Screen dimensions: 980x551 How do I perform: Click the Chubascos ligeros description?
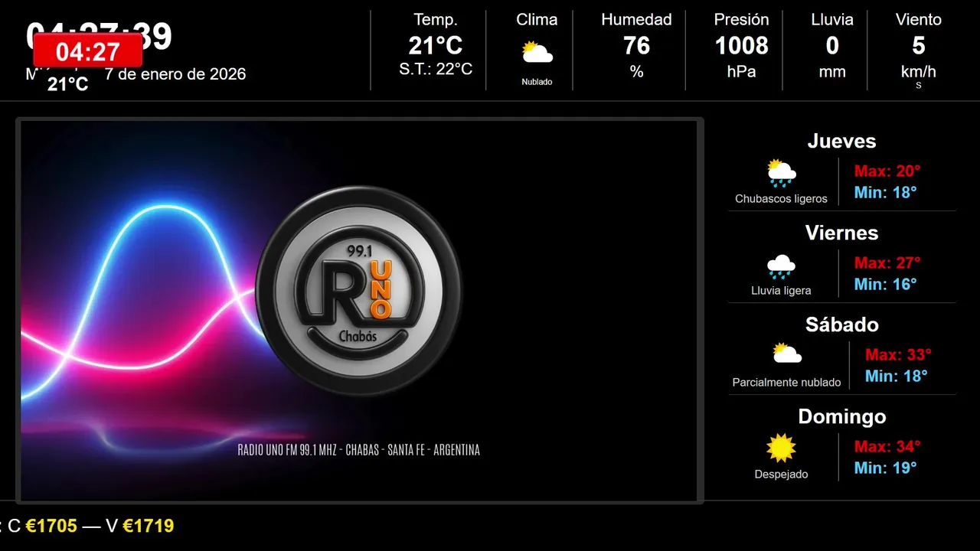point(781,199)
